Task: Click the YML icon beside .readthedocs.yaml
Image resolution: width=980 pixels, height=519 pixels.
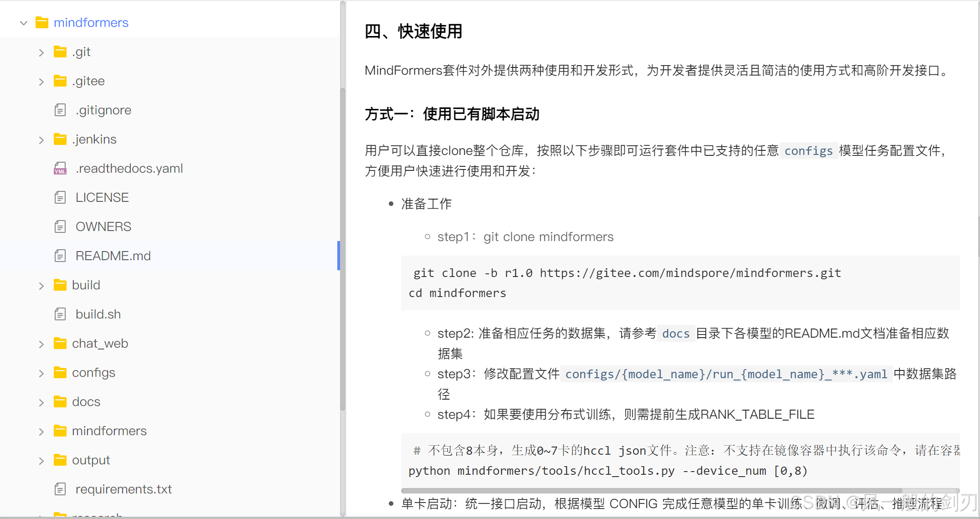Action: click(x=60, y=169)
